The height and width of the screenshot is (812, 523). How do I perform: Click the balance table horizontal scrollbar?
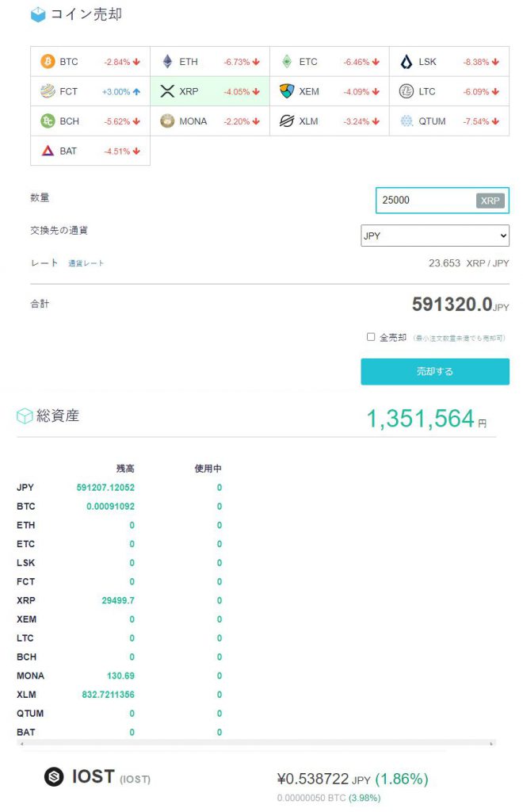256,744
